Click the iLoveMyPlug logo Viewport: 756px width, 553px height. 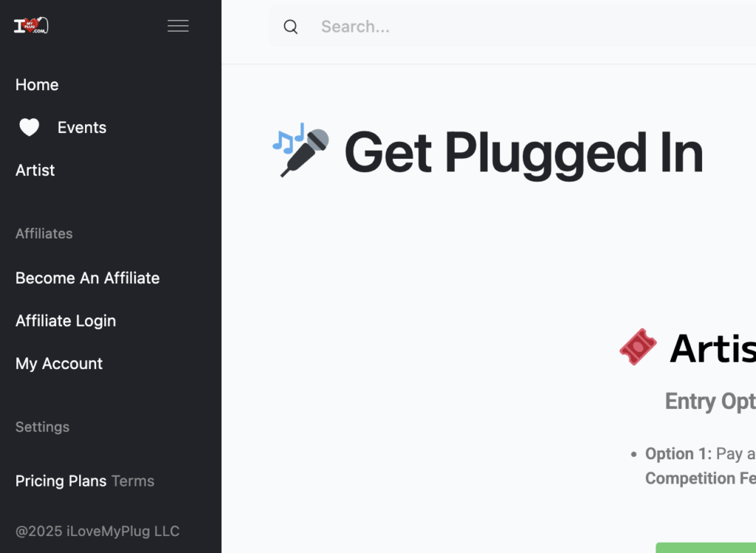31,26
